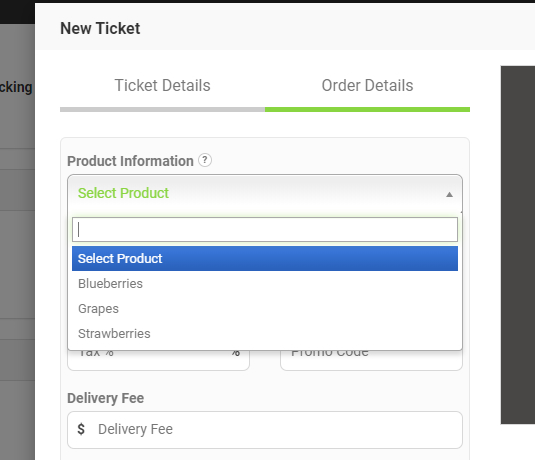Click the Product Information help icon
The width and height of the screenshot is (535, 460).
[205, 160]
